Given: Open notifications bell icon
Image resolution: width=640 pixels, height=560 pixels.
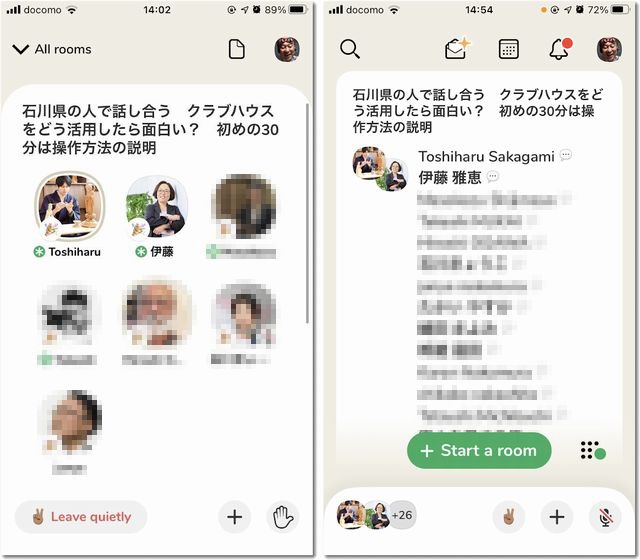Looking at the screenshot, I should (x=559, y=49).
